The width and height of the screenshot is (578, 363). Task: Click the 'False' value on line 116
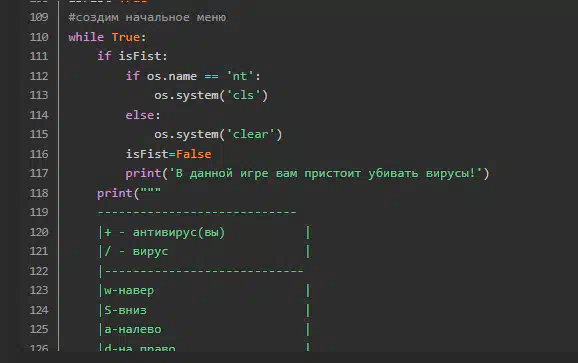(194, 154)
